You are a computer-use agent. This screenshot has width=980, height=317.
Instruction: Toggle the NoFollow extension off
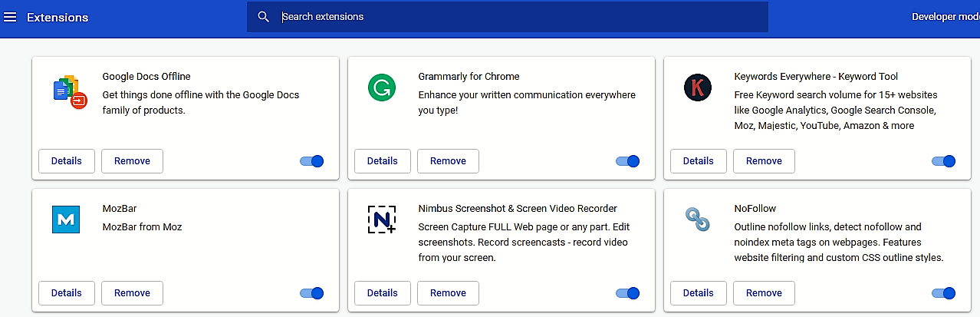tap(943, 293)
